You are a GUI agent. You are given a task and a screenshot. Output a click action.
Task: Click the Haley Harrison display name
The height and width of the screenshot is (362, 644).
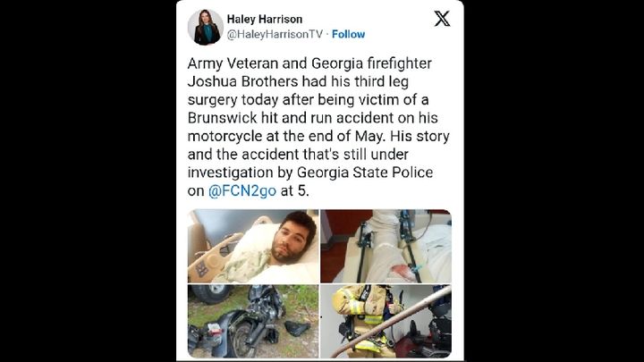click(265, 20)
